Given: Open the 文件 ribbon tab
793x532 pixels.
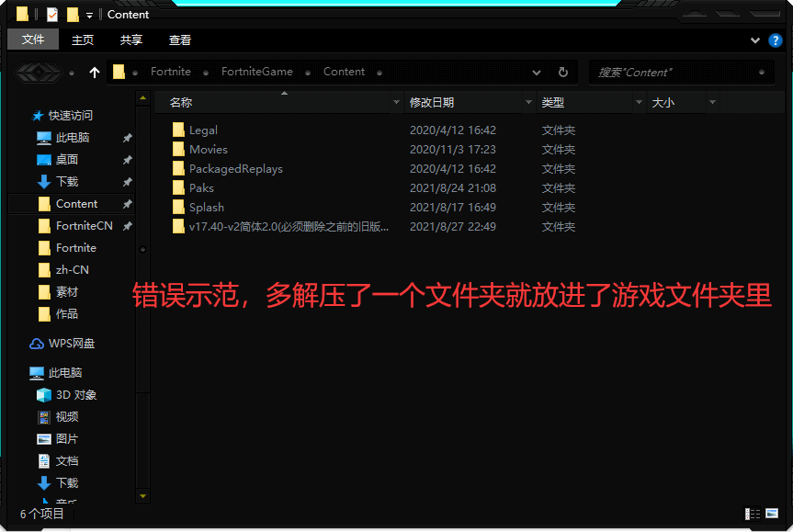Looking at the screenshot, I should [x=33, y=39].
